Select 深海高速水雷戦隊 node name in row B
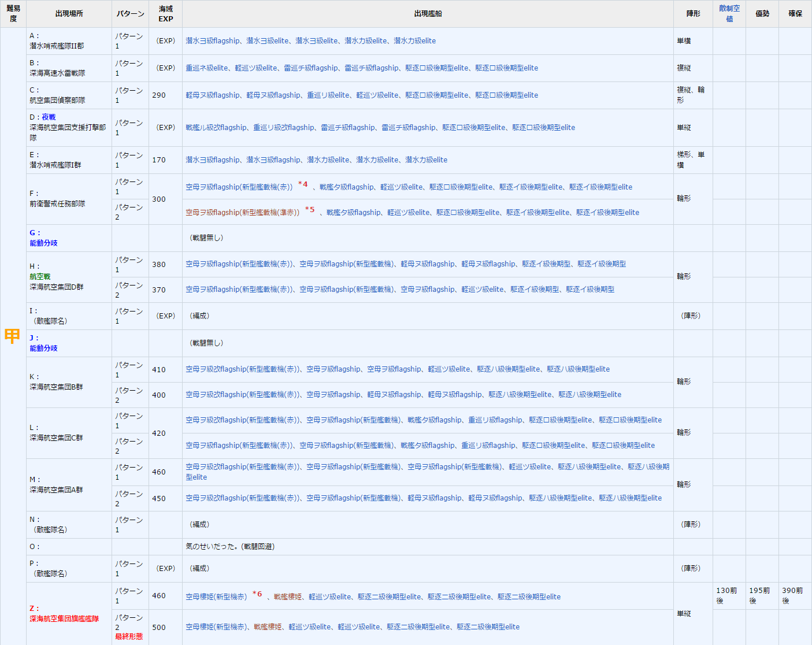 point(58,73)
